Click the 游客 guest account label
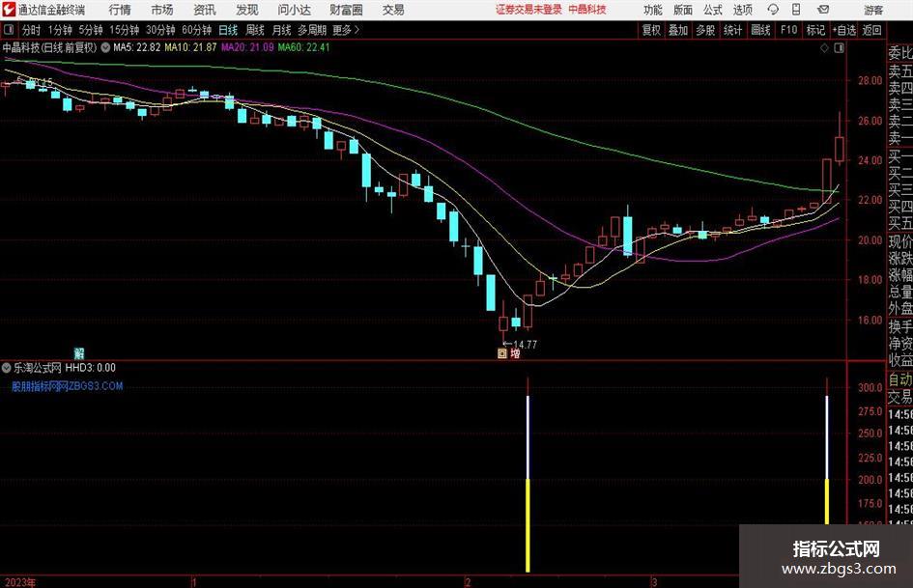 pos(873,10)
